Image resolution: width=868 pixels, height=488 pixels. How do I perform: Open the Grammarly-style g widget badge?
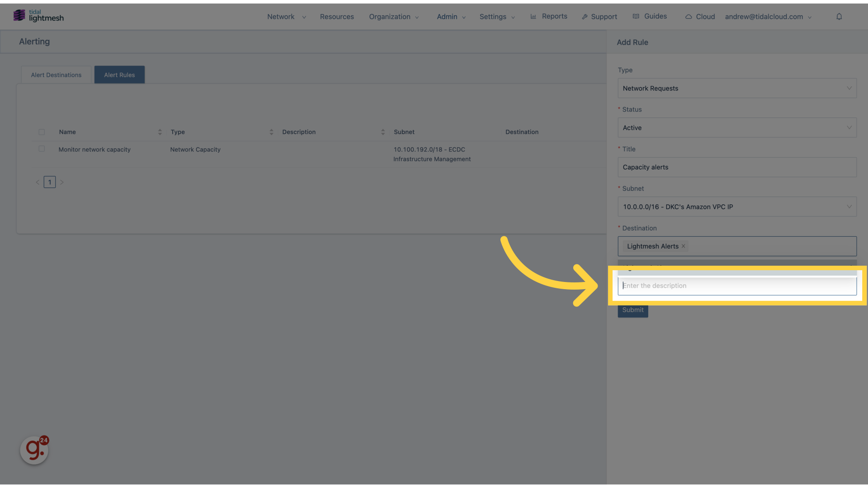[x=34, y=450]
